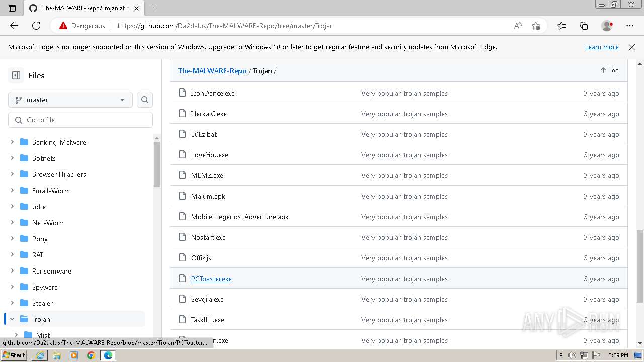Open Offiz.js file
This screenshot has height=362, width=644.
[201, 258]
